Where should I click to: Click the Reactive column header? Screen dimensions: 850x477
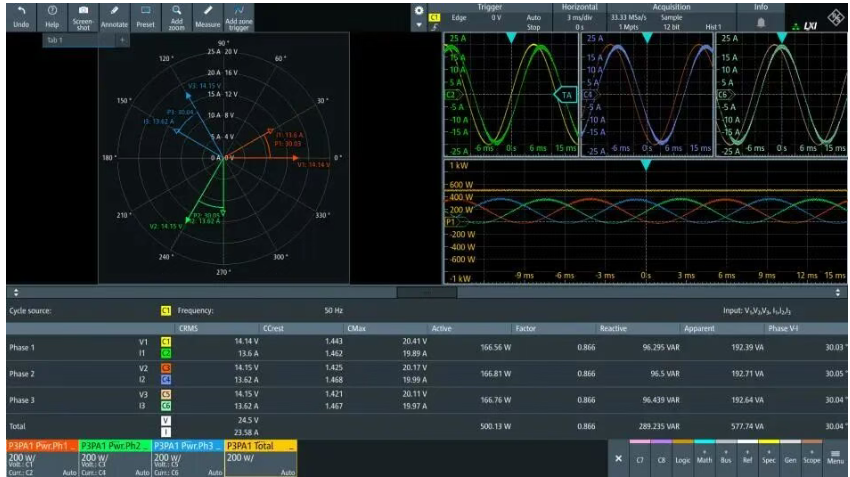613,328
